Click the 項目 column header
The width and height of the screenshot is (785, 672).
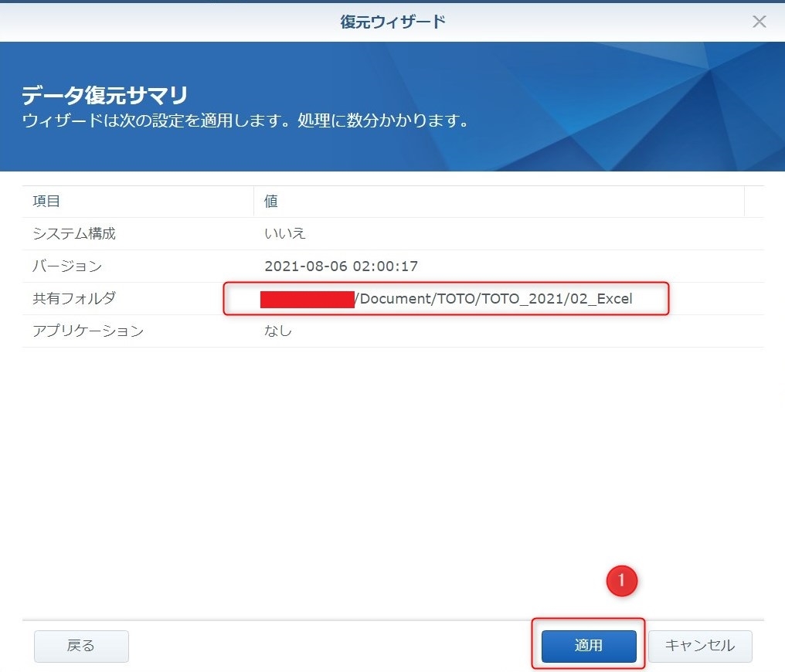pyautogui.click(x=46, y=202)
